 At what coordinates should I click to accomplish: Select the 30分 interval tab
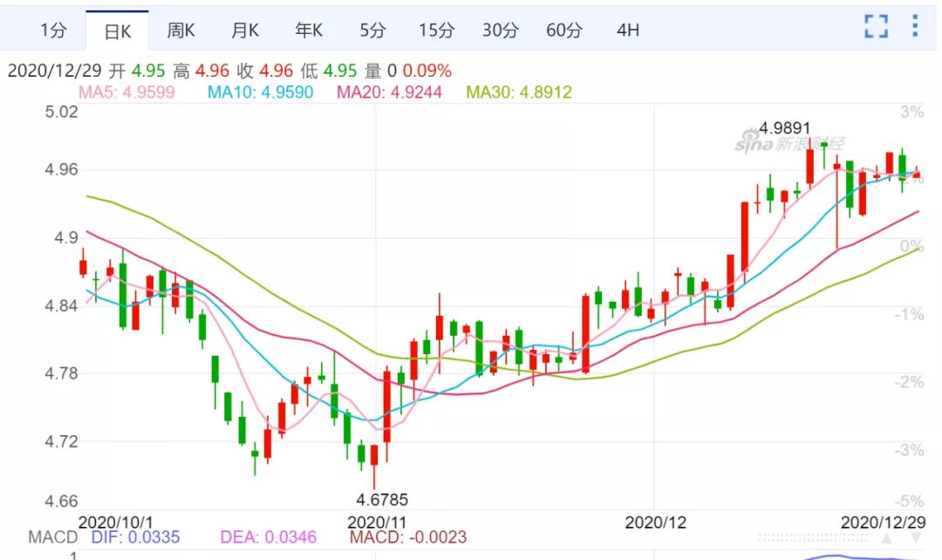(x=500, y=30)
